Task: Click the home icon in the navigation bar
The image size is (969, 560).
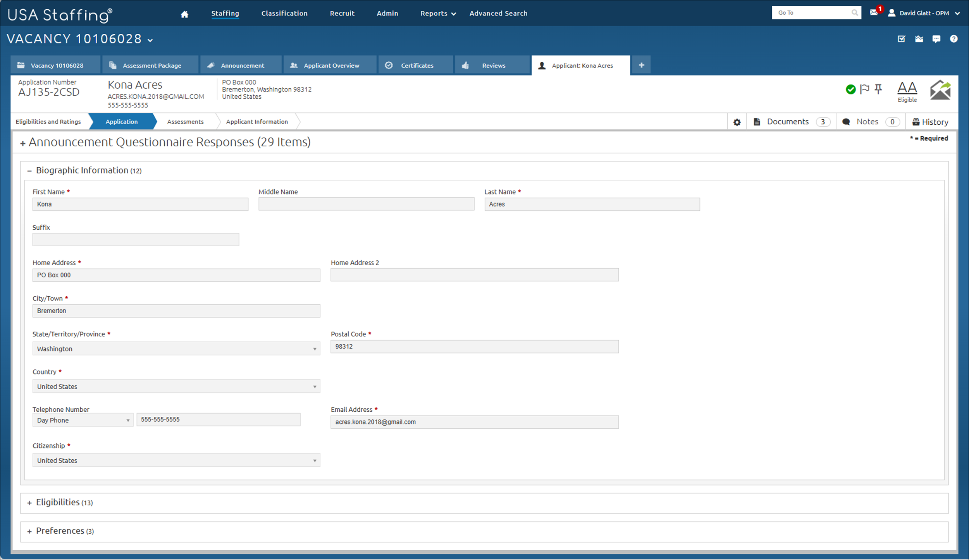Action: (x=184, y=14)
